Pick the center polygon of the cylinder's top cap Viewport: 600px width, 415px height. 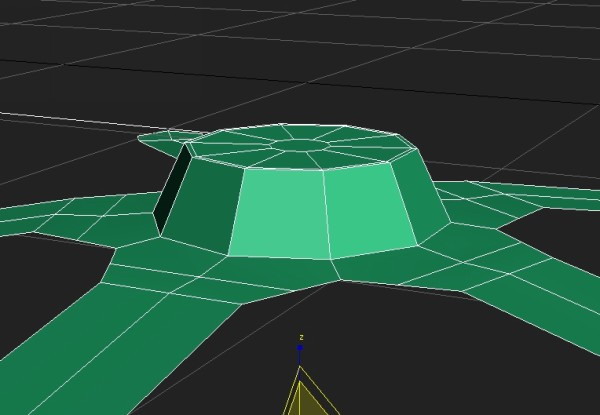[298, 146]
